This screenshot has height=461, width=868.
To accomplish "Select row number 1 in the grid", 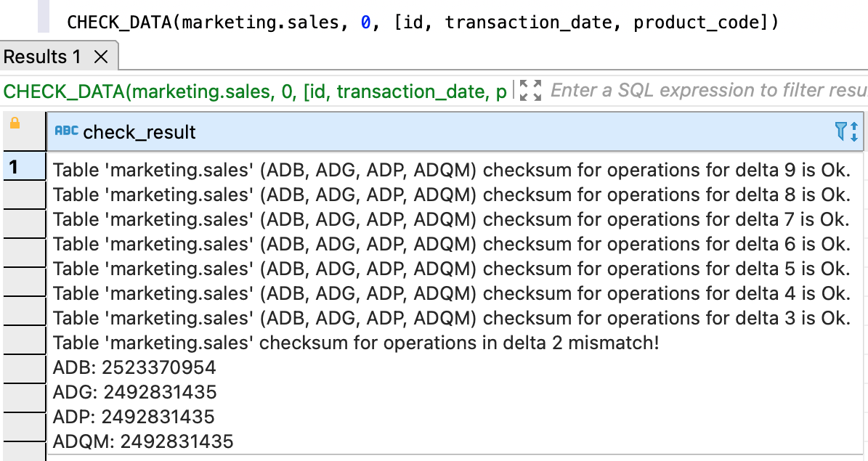I will click(14, 168).
